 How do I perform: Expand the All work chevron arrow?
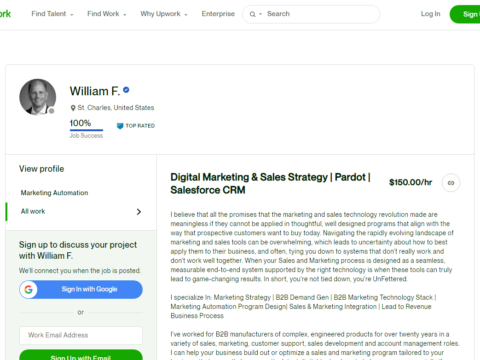click(x=139, y=212)
